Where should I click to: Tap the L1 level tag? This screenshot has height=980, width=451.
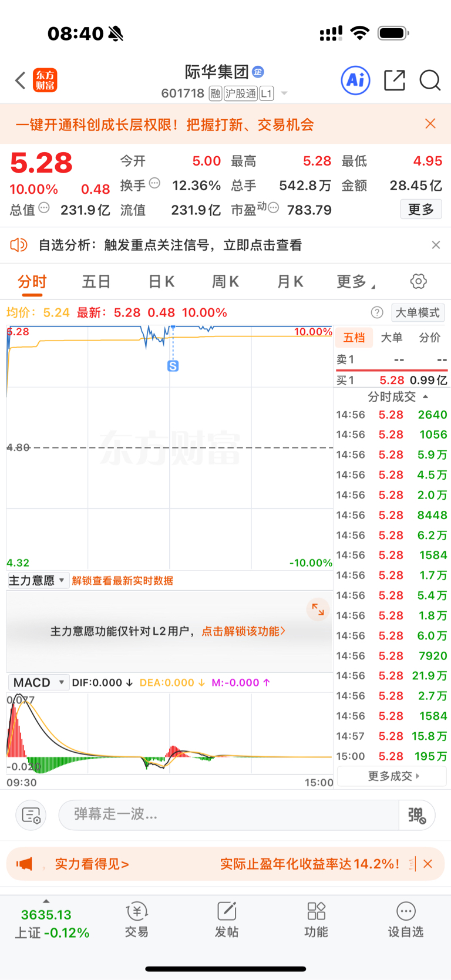(x=267, y=93)
